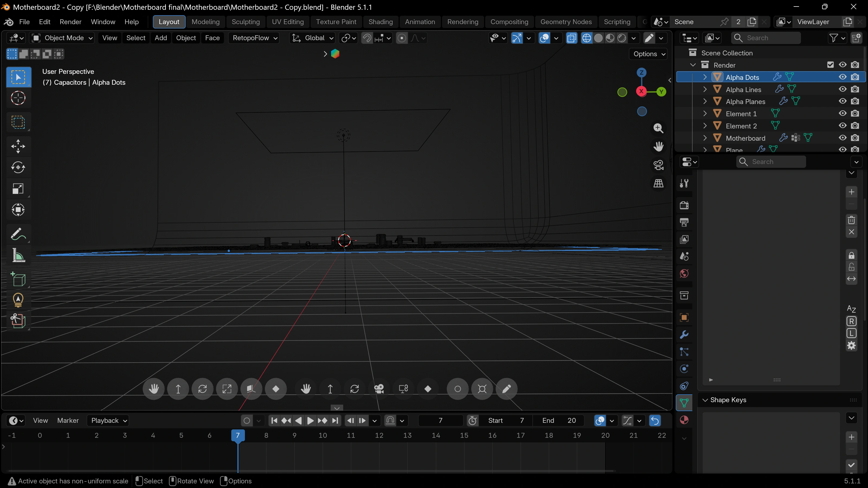Click frame 12 on the timeline
This screenshot has width=868, height=488.
(x=379, y=435)
